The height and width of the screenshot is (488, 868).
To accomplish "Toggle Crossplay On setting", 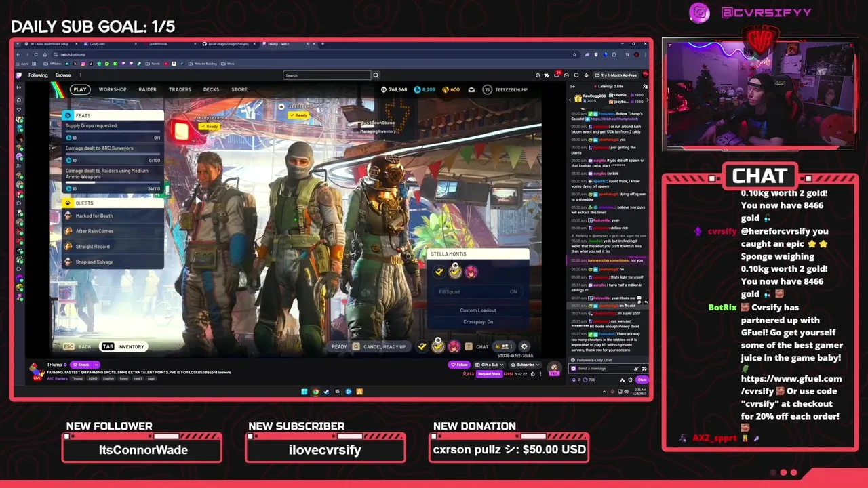I will tap(478, 322).
